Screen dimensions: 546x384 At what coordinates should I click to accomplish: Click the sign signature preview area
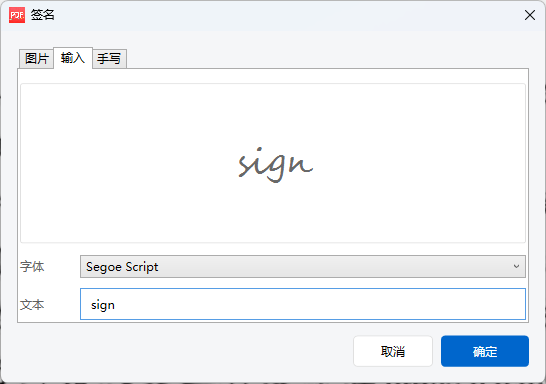273,163
